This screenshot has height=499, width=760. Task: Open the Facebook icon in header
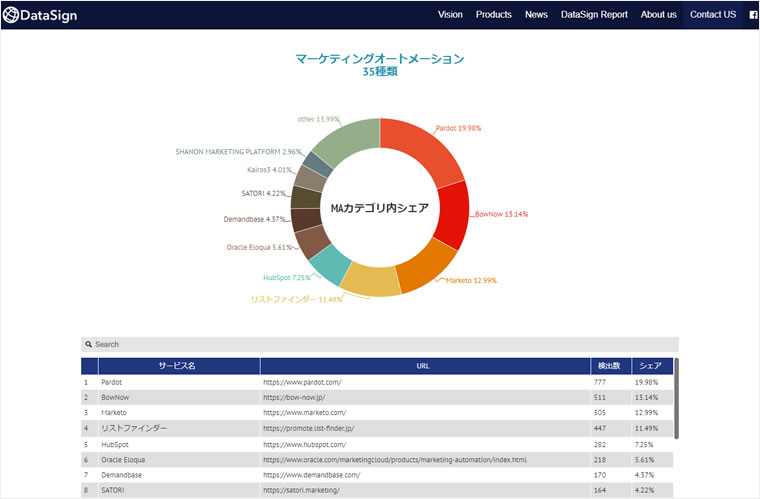753,15
